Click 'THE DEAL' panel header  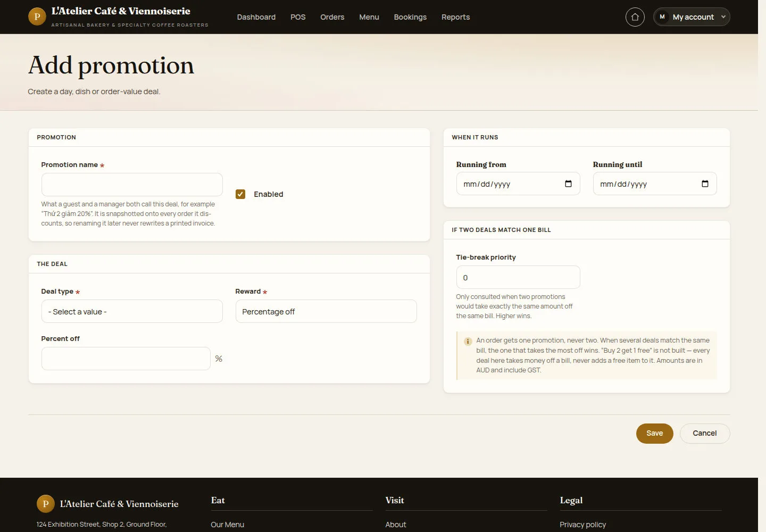[x=52, y=264]
